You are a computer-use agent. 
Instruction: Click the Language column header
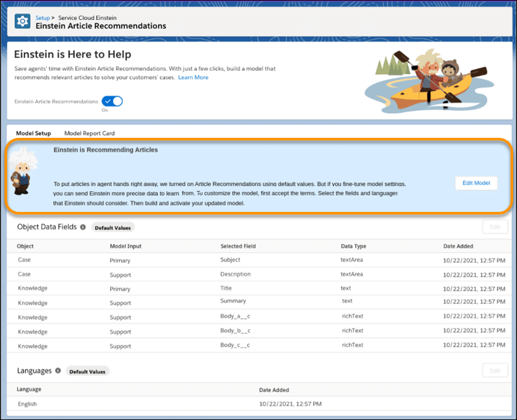[x=29, y=389]
